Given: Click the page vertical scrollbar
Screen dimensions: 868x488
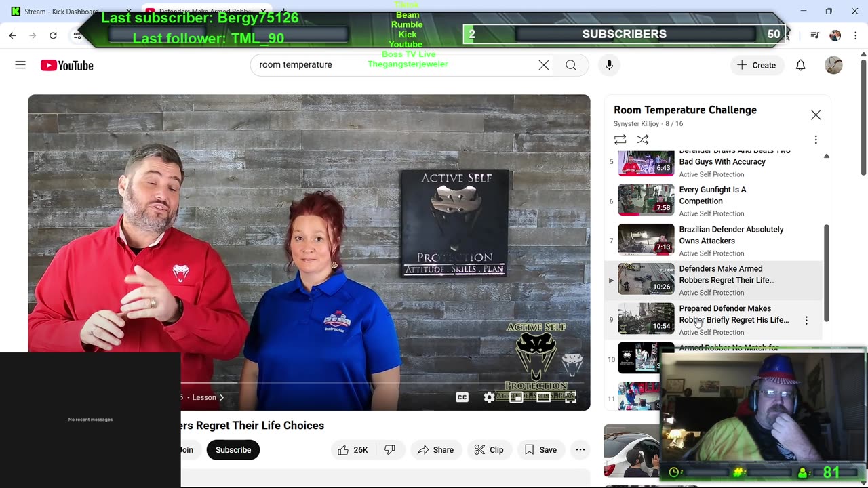Looking at the screenshot, I should click(863, 119).
